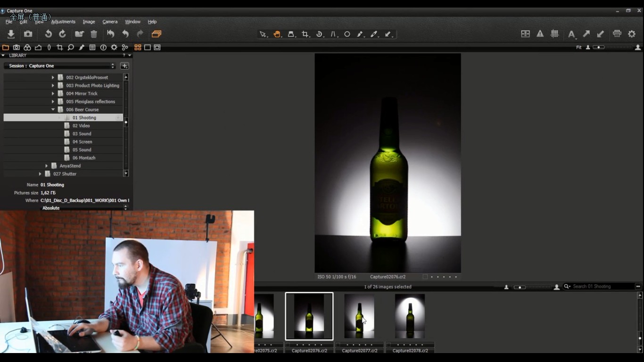Switch to the Metadata info tool tab
Viewport: 644px width, 362px height.
tap(103, 48)
